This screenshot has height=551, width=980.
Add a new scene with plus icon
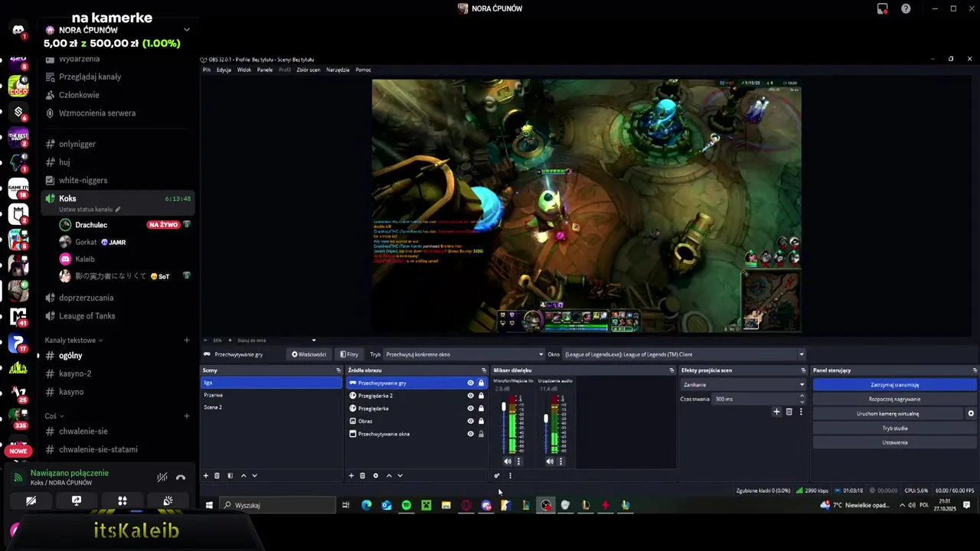205,475
